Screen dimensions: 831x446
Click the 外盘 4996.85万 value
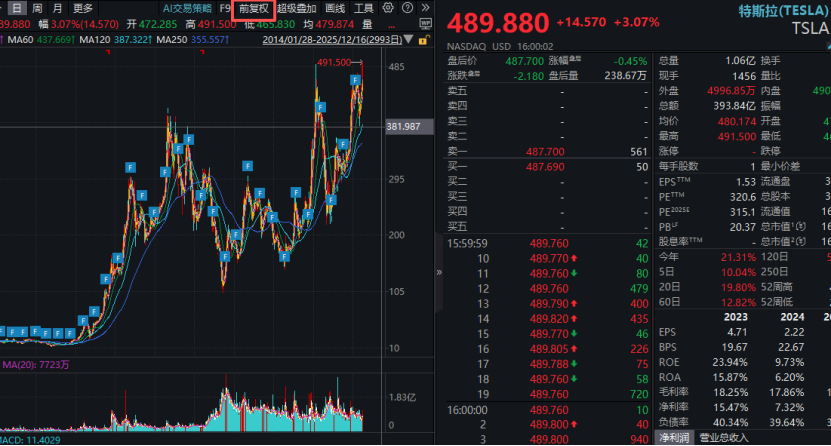(731, 91)
